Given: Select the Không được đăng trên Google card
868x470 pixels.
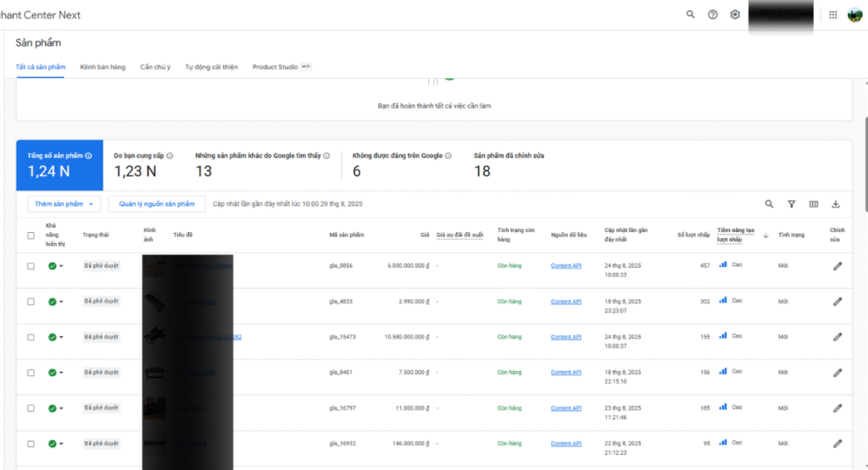Looking at the screenshot, I should (402, 164).
